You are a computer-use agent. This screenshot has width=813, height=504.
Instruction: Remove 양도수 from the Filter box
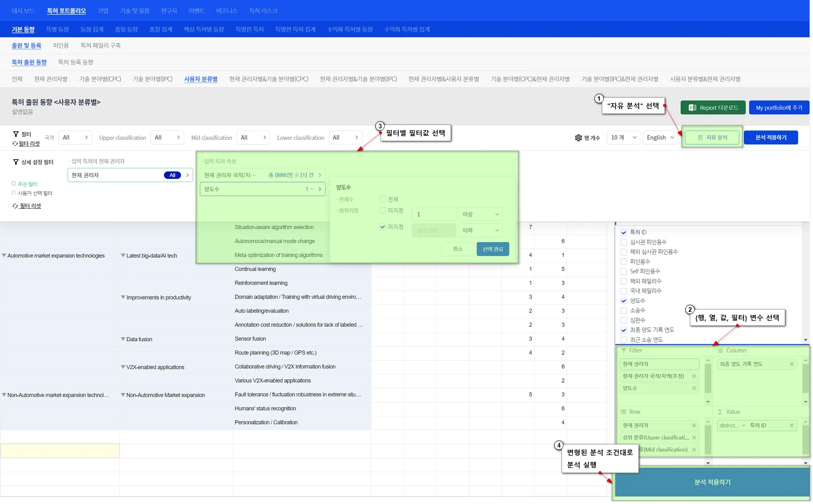click(x=694, y=388)
